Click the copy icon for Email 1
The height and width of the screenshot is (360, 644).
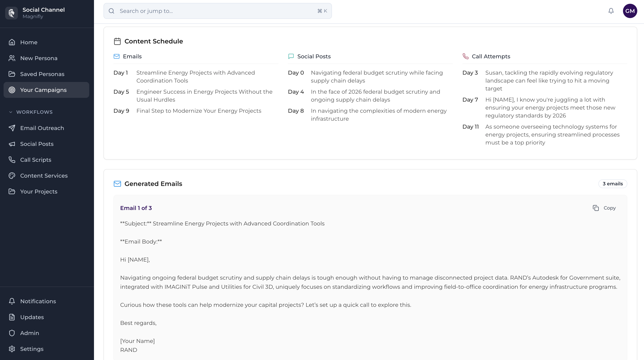[596, 208]
